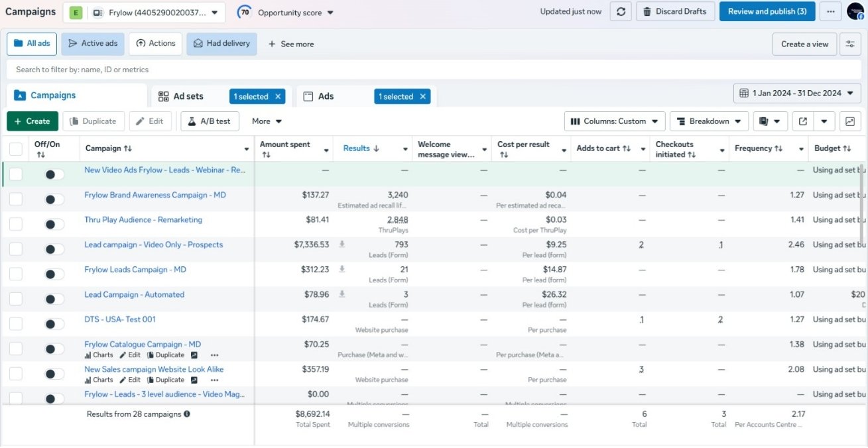Open the date range picker
This screenshot has width=868, height=448.
pyautogui.click(x=797, y=93)
